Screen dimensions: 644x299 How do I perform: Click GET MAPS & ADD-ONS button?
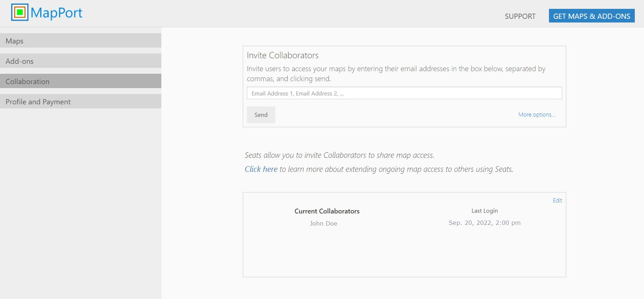coord(592,16)
